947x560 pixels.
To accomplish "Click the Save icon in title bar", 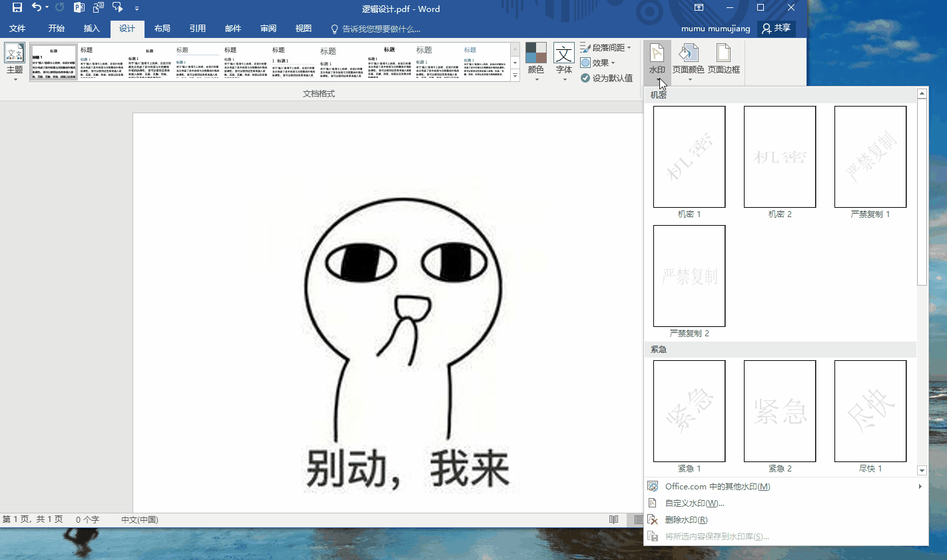I will pos(17,8).
